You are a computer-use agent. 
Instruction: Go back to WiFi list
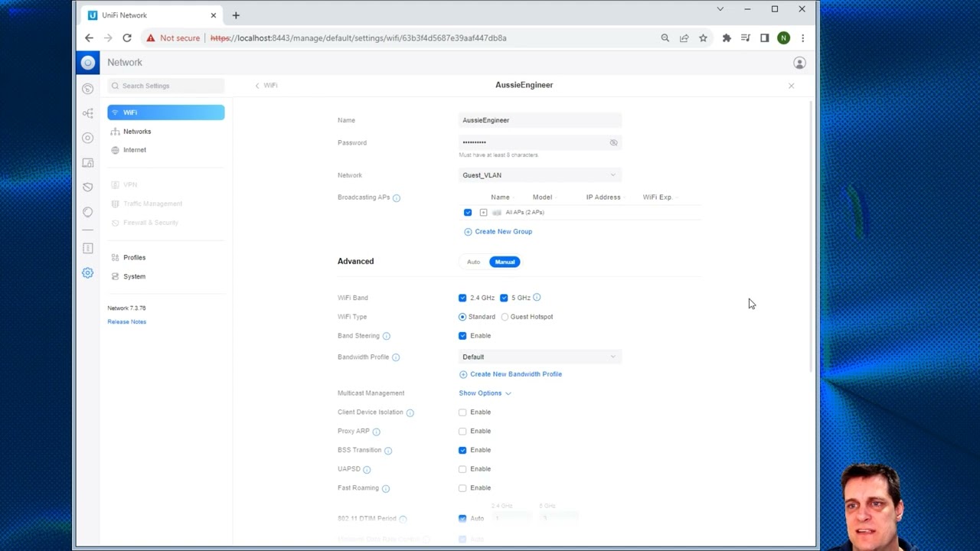266,86
